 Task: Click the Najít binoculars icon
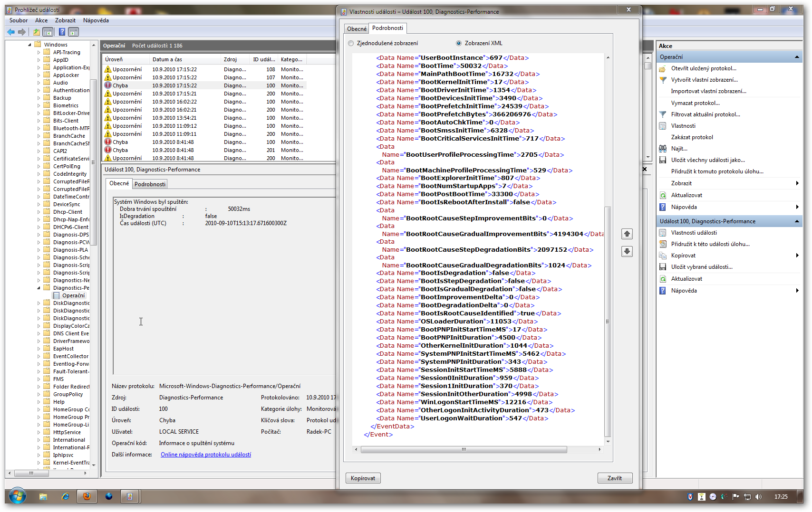663,149
